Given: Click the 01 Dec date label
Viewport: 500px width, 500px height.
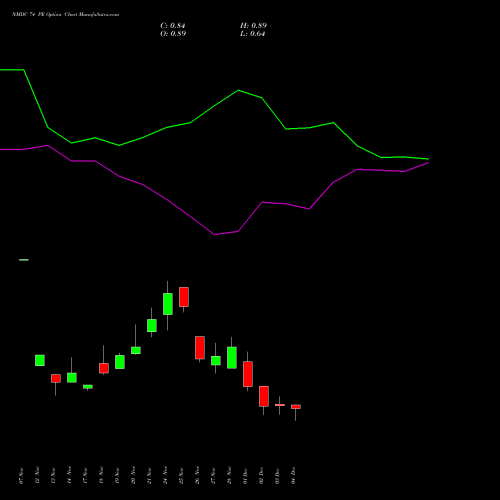Looking at the screenshot, I should coord(246,476).
